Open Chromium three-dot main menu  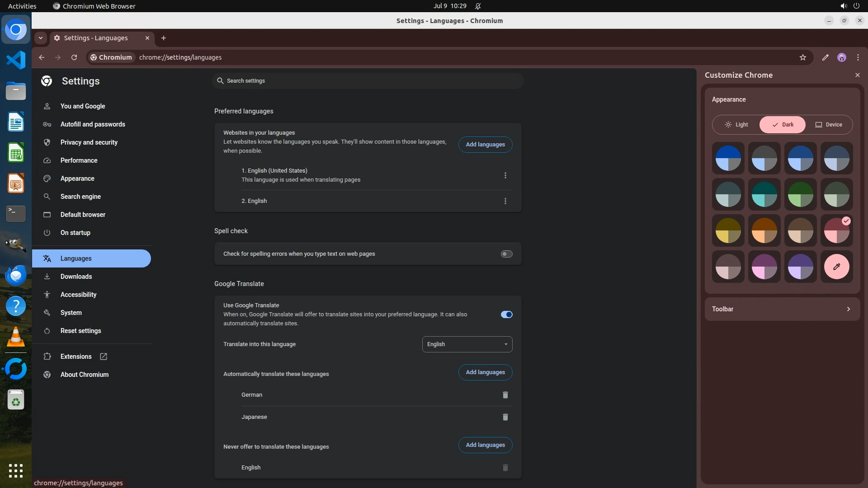858,57
